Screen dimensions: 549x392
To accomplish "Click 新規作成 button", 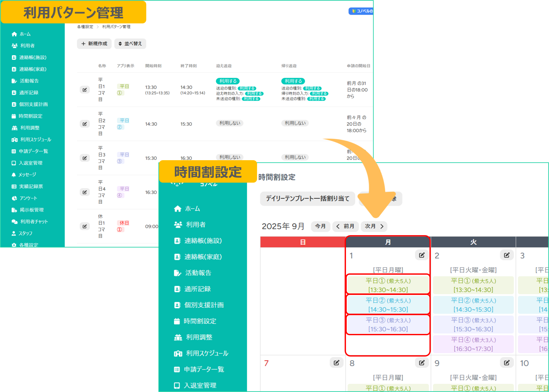I will (x=94, y=44).
